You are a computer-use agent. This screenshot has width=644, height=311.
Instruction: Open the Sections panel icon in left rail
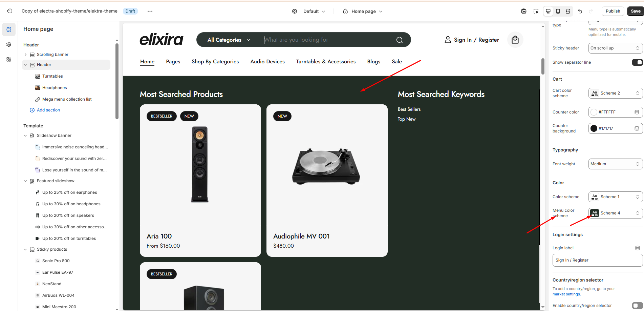9,29
